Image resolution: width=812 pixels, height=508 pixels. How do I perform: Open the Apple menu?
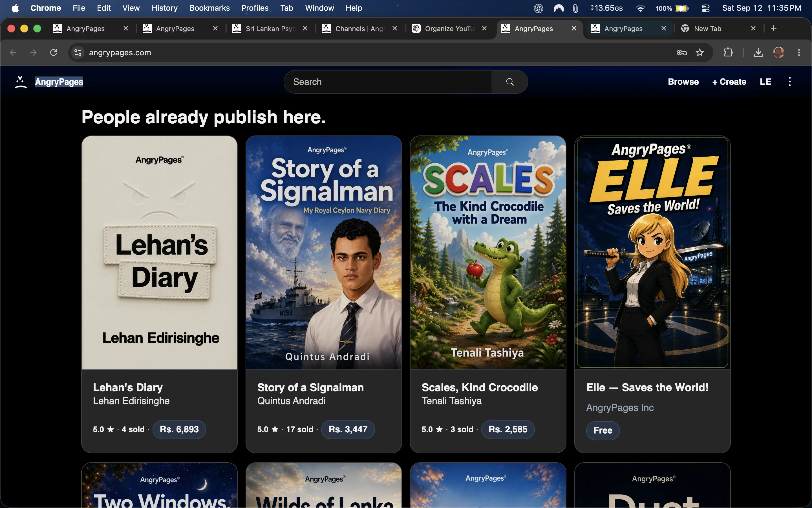[15, 8]
